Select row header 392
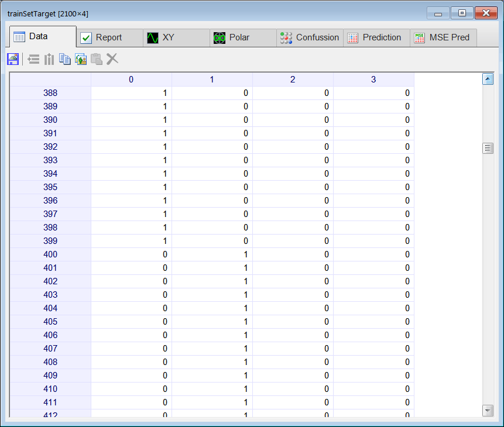 50,147
